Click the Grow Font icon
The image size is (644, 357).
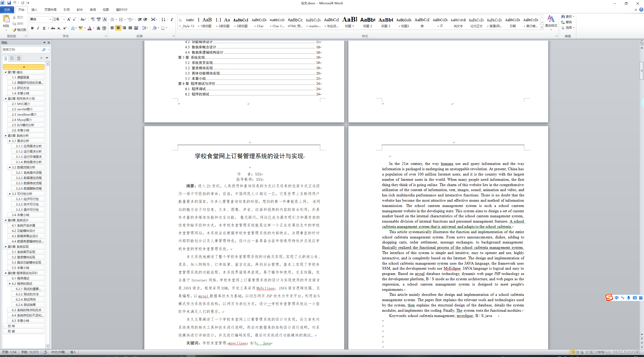point(69,19)
